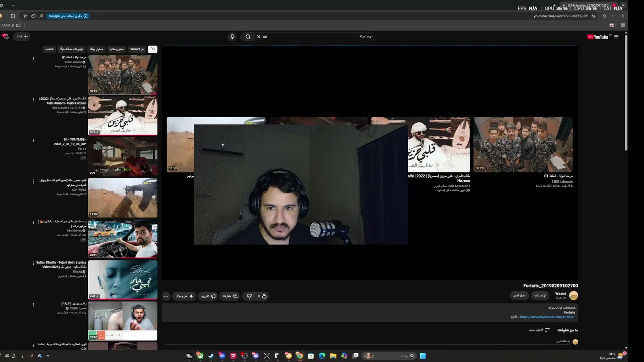Open sidebar SDF PRESS rifle video thumbnail
This screenshot has width=644, height=362.
point(123,198)
